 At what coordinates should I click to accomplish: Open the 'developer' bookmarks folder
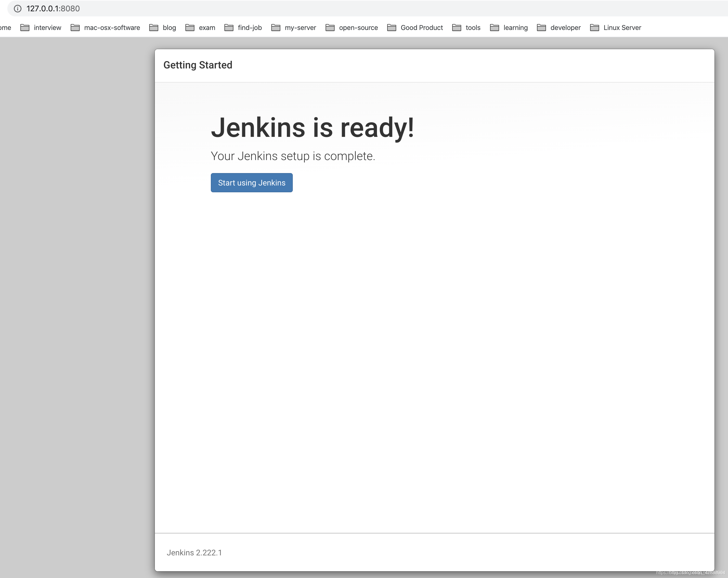558,27
